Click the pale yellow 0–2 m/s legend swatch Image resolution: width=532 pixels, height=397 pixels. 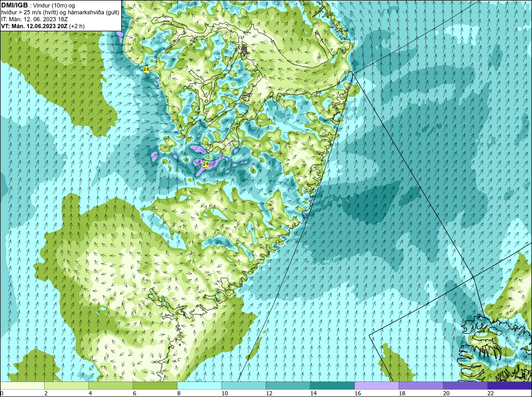click(22, 386)
